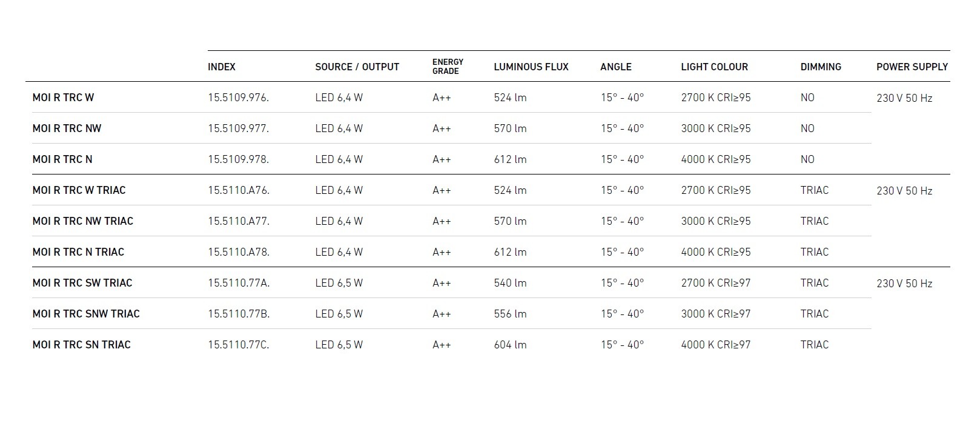Image resolution: width=980 pixels, height=432 pixels.
Task: Click index number 15.5109.977.
Action: 238,128
